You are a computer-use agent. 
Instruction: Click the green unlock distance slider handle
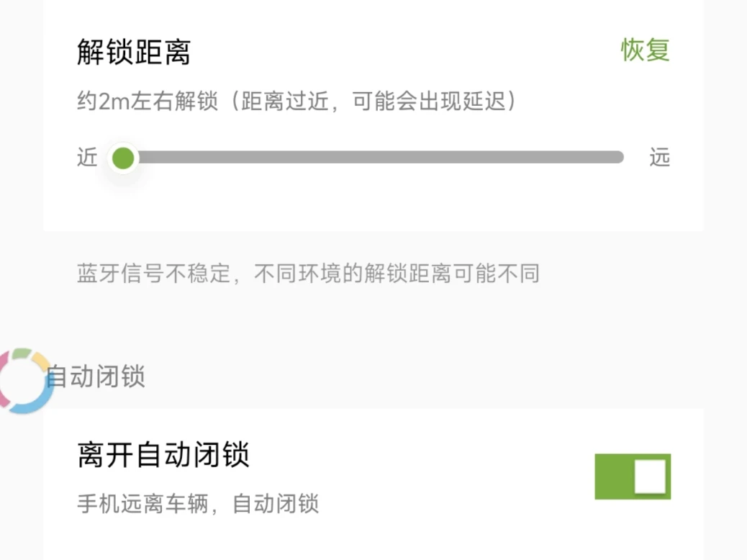point(124,158)
